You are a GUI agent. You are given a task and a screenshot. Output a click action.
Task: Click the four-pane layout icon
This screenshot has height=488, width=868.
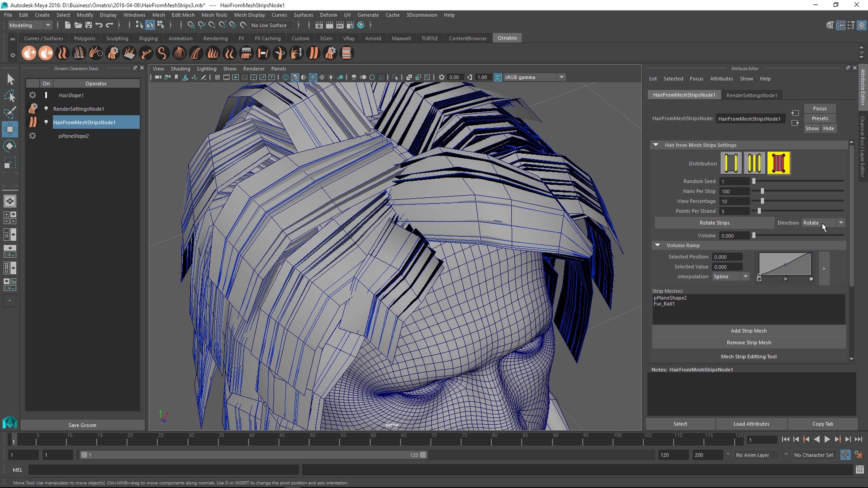click(x=10, y=218)
